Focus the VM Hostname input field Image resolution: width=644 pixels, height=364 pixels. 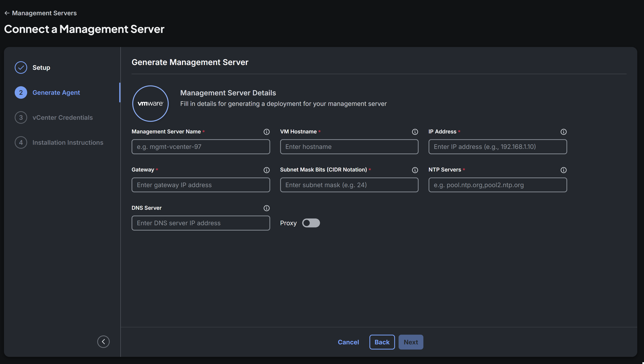(349, 147)
